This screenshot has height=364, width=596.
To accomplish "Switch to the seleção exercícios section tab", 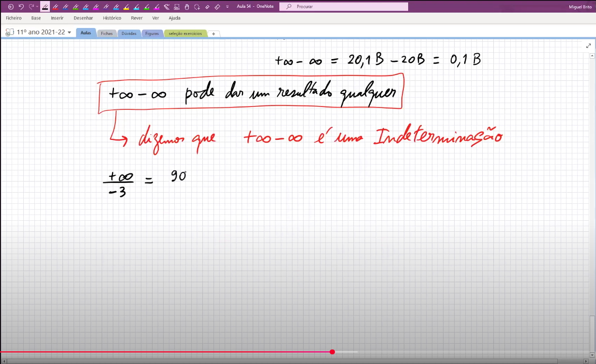I will (185, 33).
